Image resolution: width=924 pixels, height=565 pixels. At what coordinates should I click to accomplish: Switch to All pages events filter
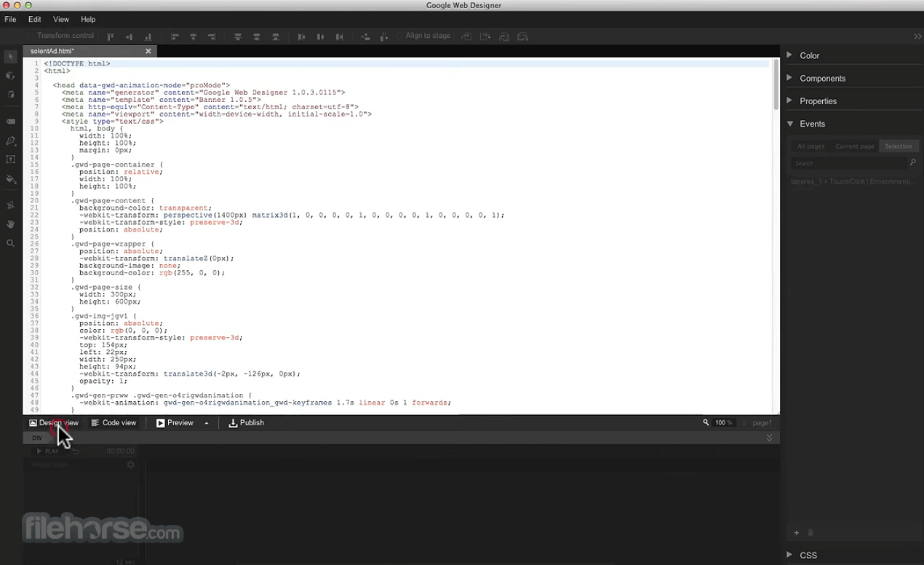click(811, 146)
